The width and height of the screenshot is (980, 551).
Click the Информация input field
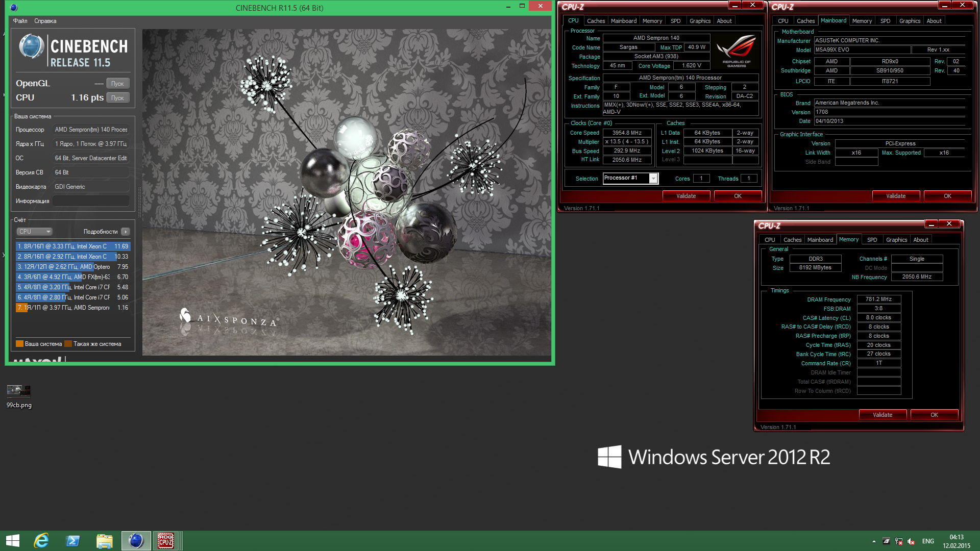pyautogui.click(x=91, y=201)
